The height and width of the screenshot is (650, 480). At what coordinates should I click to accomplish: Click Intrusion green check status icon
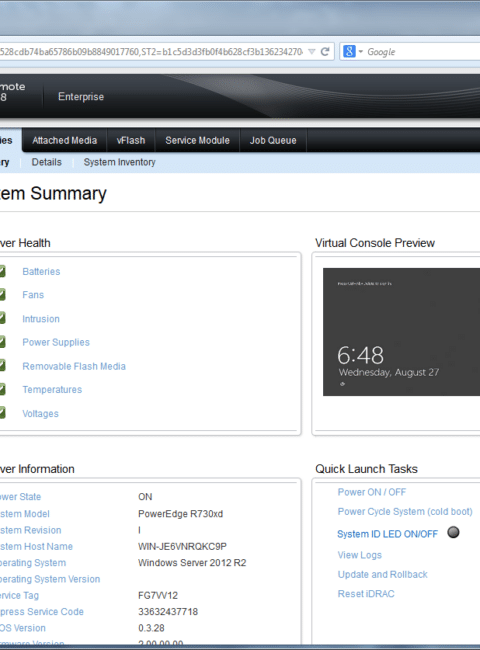click(2, 318)
